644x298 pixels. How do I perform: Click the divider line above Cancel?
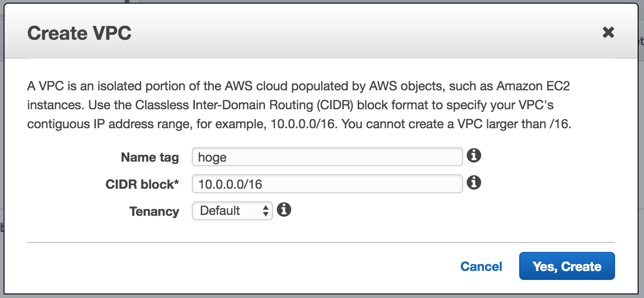click(321, 242)
